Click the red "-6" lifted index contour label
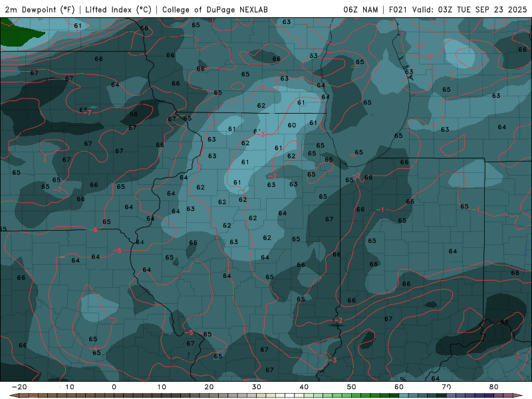 (94, 229)
